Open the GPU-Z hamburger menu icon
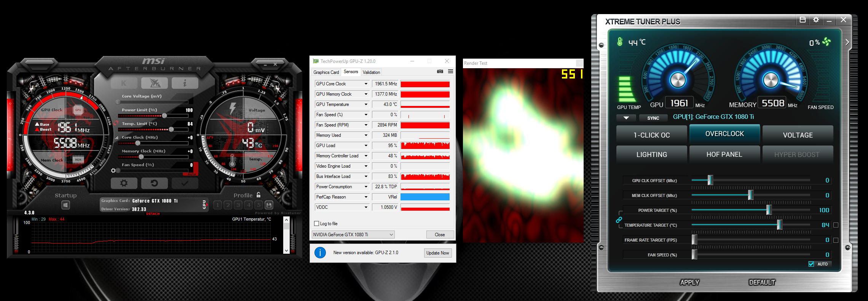 click(450, 71)
